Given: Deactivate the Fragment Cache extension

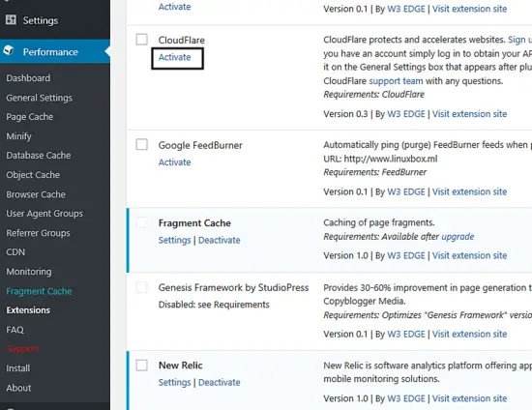Looking at the screenshot, I should pos(220,240).
